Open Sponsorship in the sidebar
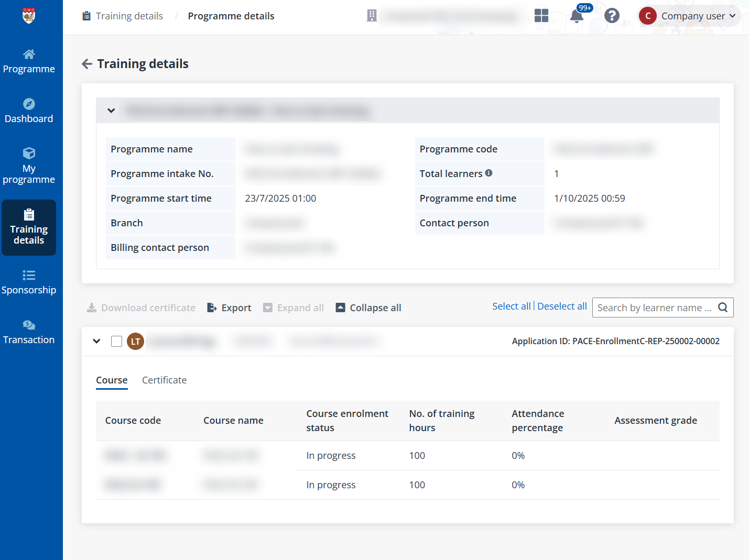This screenshot has height=560, width=749. pos(29,283)
